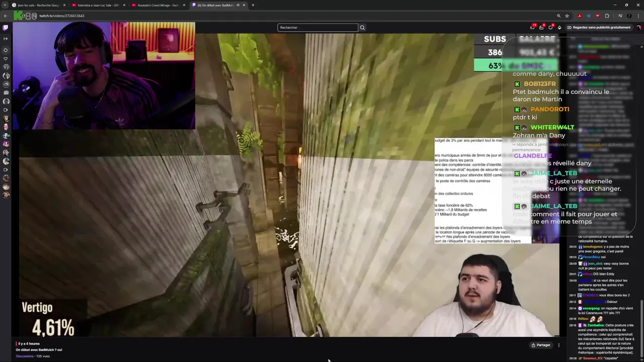This screenshot has height=362, width=644.
Task: Expand the Twitch left sidebar
Action: pos(6,38)
